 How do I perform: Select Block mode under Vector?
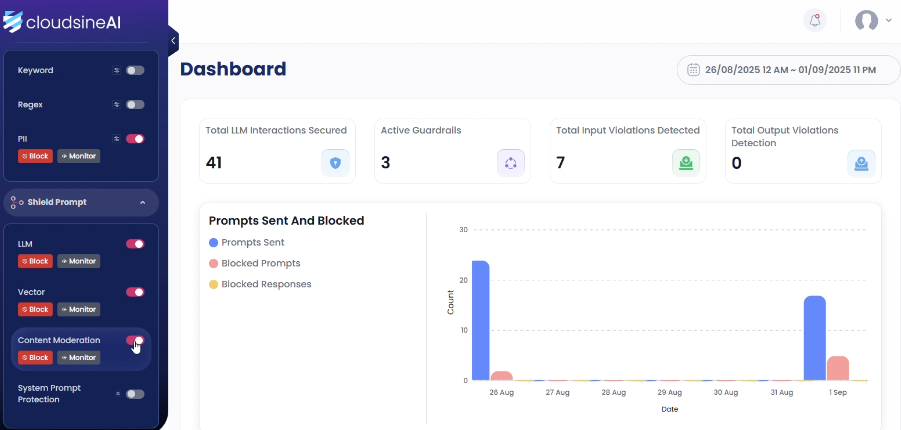[35, 309]
